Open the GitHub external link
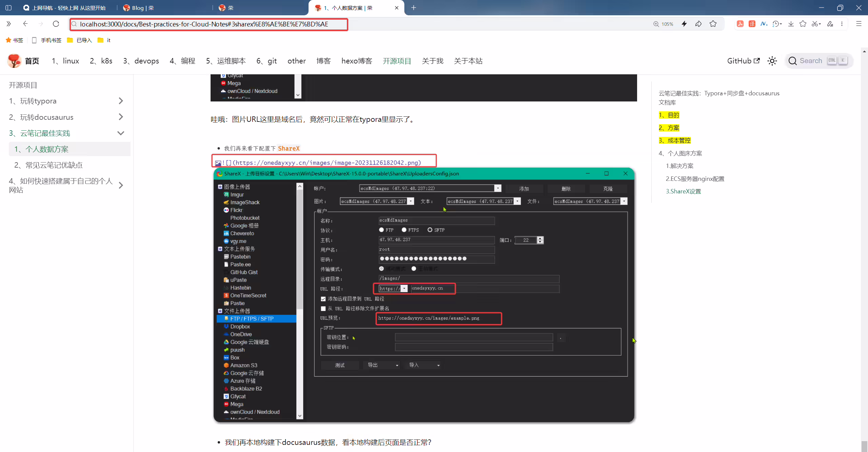 [743, 61]
